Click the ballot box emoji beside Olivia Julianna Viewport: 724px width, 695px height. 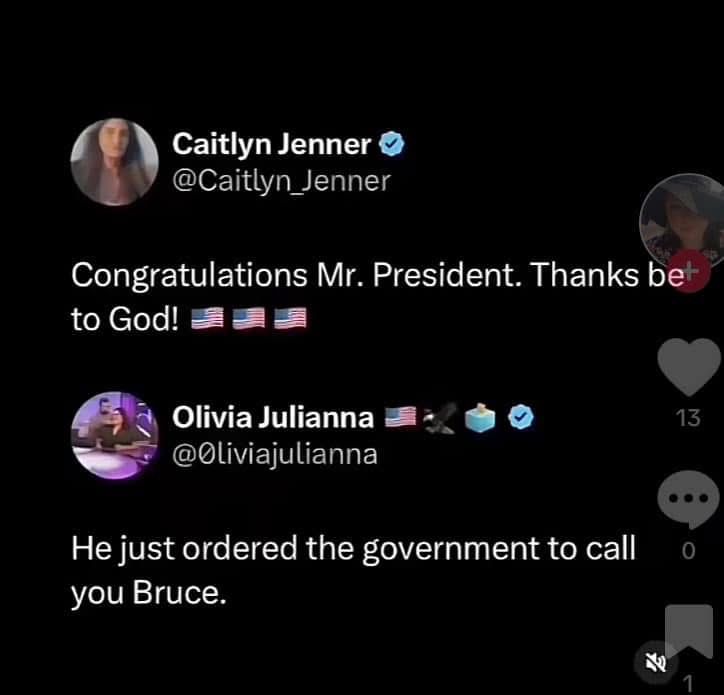click(480, 417)
